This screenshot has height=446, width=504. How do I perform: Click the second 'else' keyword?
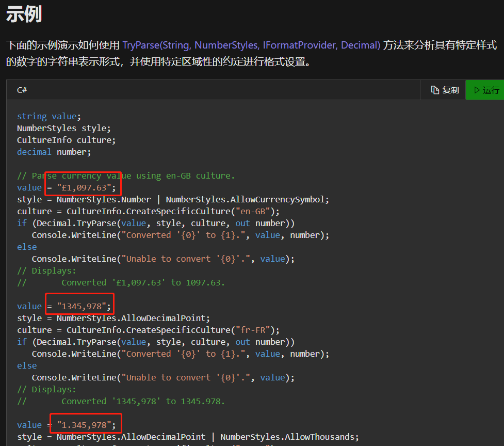coord(27,365)
